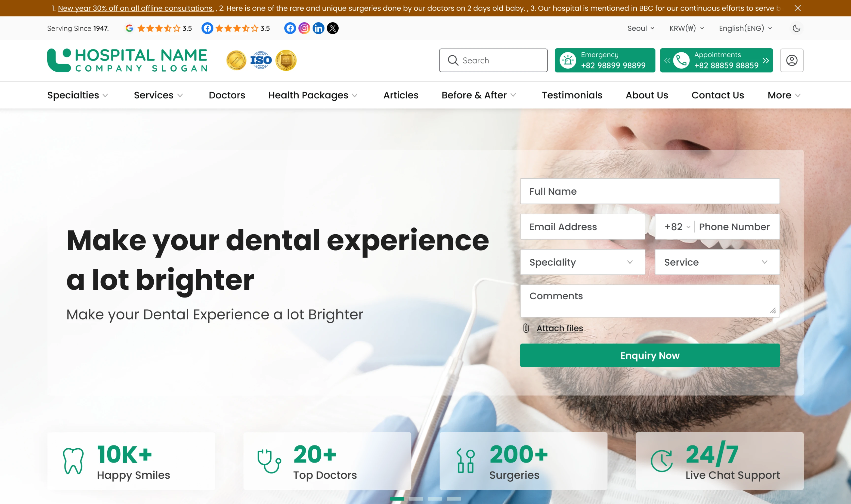
Task: Click the left double-chevron on Appointments
Action: tap(667, 61)
